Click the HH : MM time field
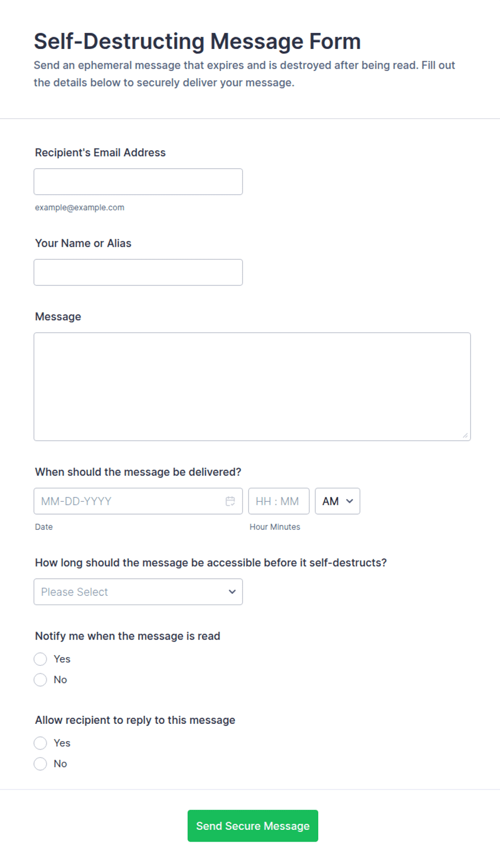Screen dimensions: 500x868 point(279,501)
